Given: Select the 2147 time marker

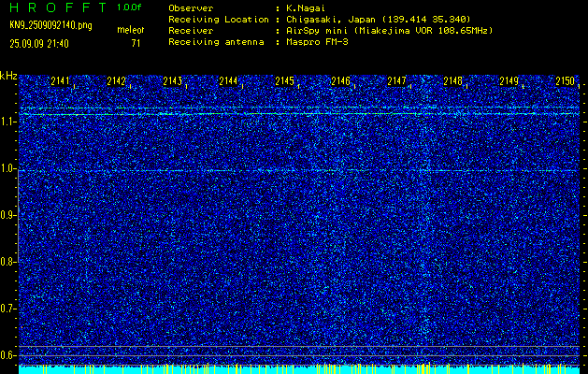Looking at the screenshot, I should 396,81.
